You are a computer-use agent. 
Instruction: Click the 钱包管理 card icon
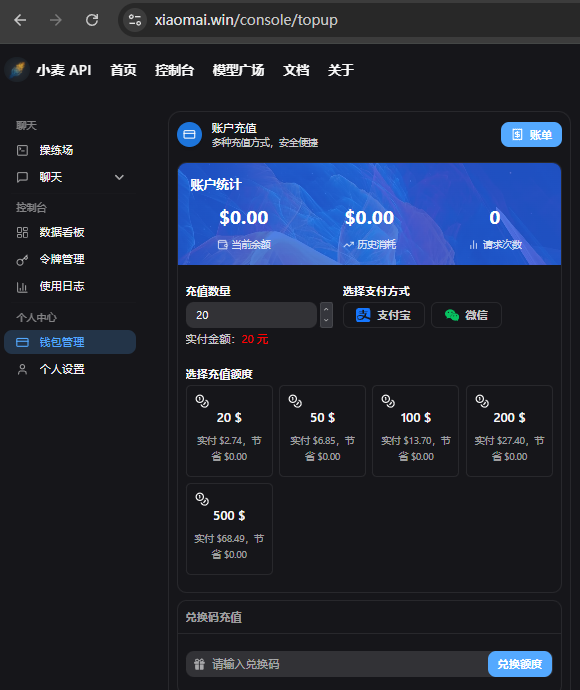click(x=22, y=342)
